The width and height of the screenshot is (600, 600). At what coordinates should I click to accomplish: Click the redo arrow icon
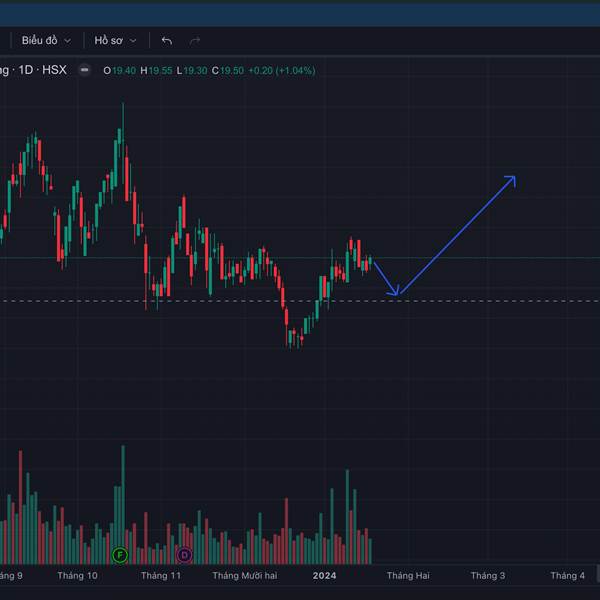point(195,41)
